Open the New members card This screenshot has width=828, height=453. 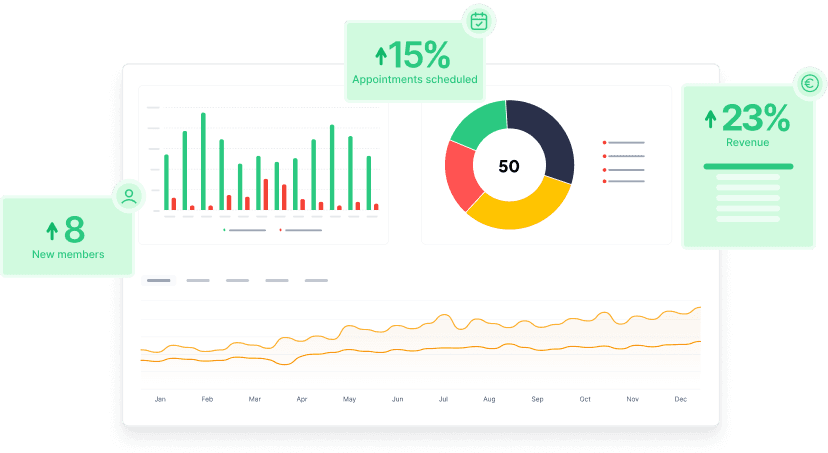[67, 237]
